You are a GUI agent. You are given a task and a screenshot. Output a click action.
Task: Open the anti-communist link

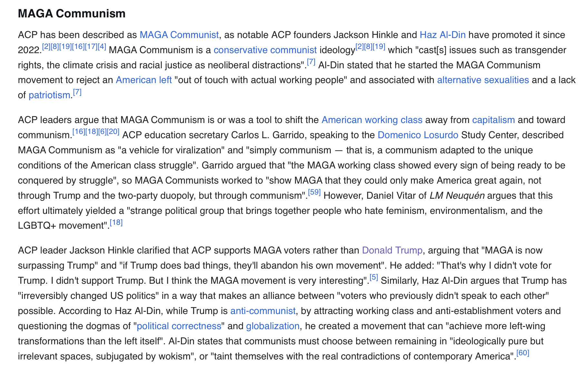(x=263, y=311)
